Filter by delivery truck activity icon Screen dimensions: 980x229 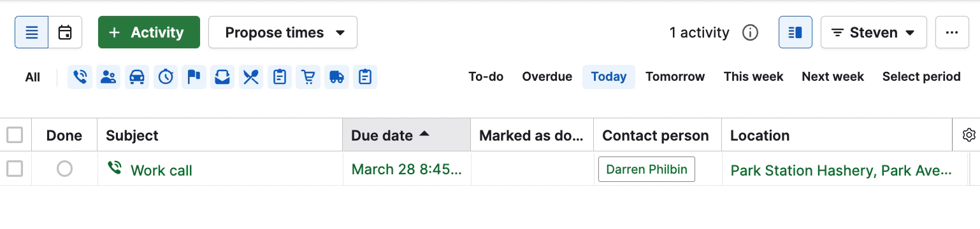click(336, 77)
